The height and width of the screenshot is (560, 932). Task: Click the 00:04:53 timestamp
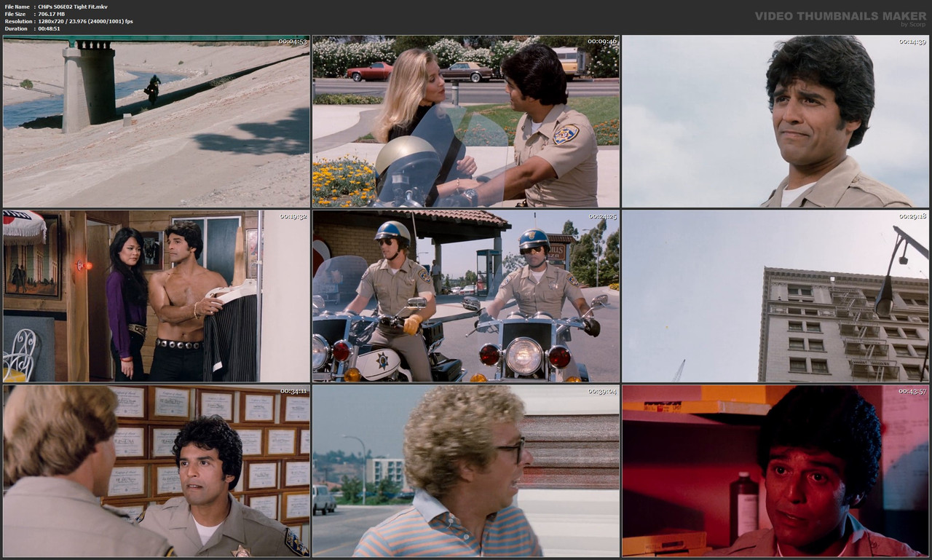tap(293, 42)
